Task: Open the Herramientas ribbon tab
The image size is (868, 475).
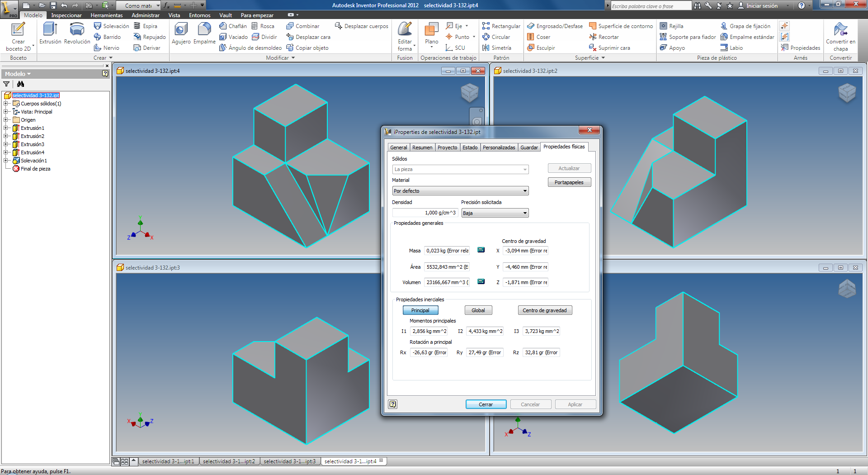Action: coord(106,15)
